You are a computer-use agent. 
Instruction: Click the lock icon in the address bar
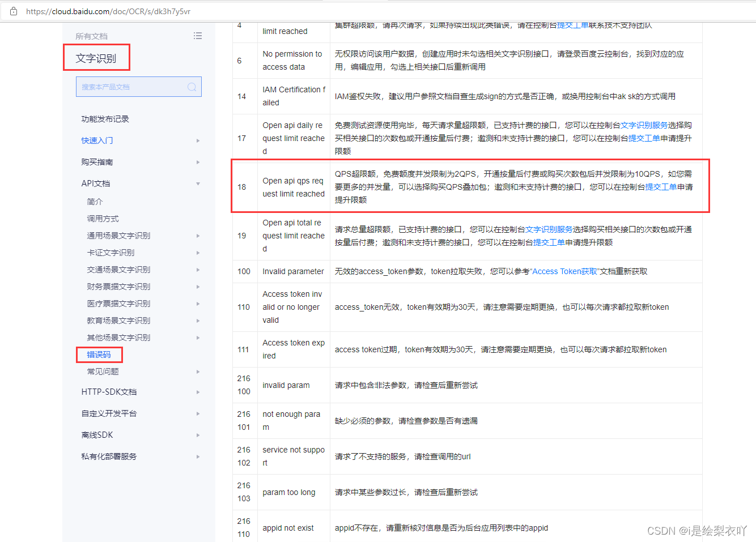tap(14, 11)
